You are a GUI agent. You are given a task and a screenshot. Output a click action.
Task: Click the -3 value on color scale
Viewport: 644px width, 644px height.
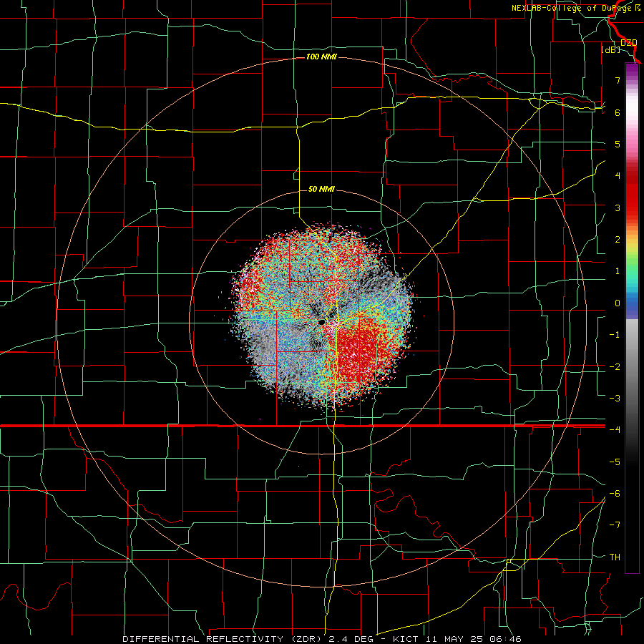click(x=615, y=399)
